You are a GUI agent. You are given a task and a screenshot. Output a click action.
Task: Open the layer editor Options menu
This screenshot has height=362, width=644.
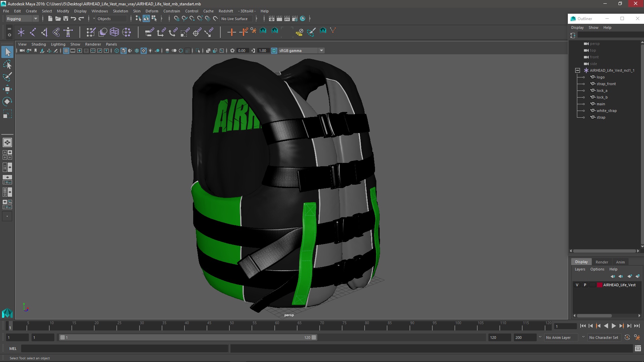coord(597,269)
